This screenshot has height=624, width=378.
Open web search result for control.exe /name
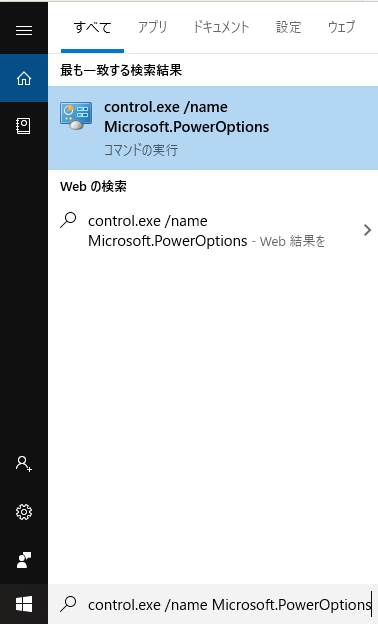(x=213, y=231)
